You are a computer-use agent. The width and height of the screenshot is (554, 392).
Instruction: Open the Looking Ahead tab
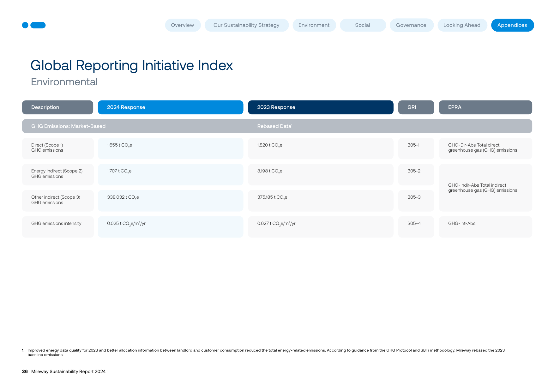(462, 25)
